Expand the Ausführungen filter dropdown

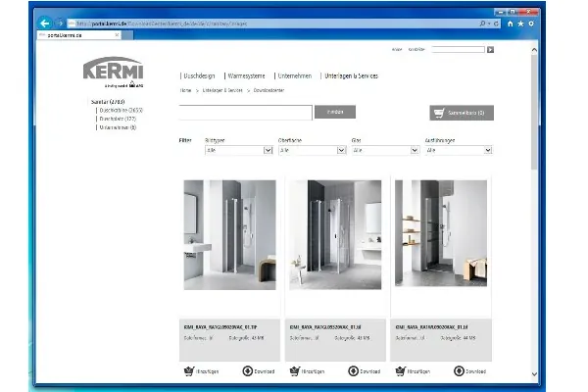[x=458, y=151]
